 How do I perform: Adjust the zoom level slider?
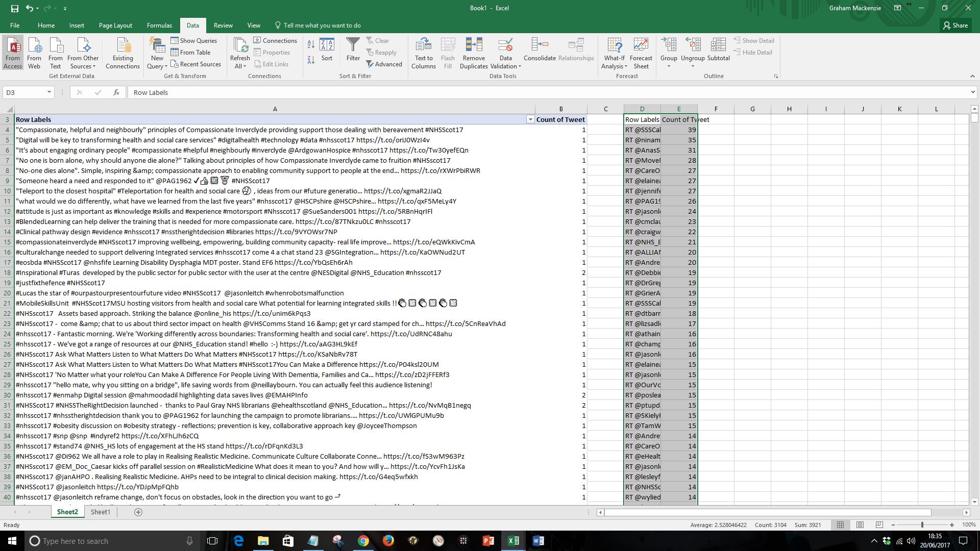pos(922,524)
